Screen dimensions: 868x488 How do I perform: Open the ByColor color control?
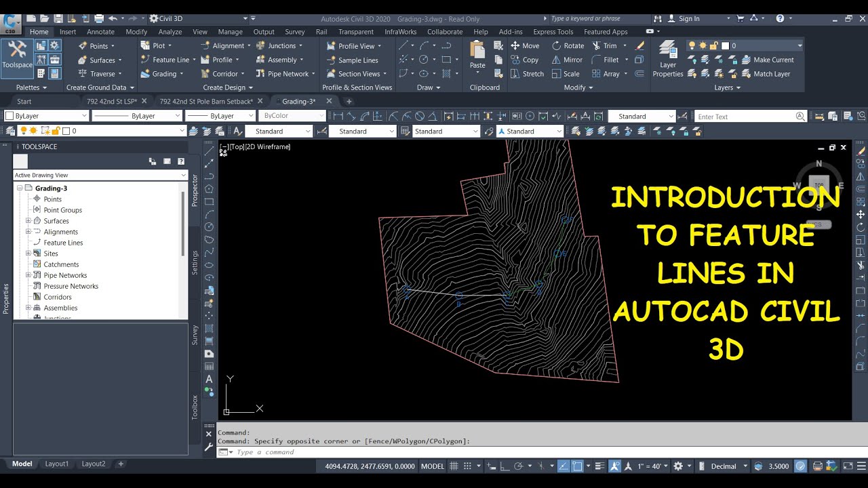click(x=292, y=116)
